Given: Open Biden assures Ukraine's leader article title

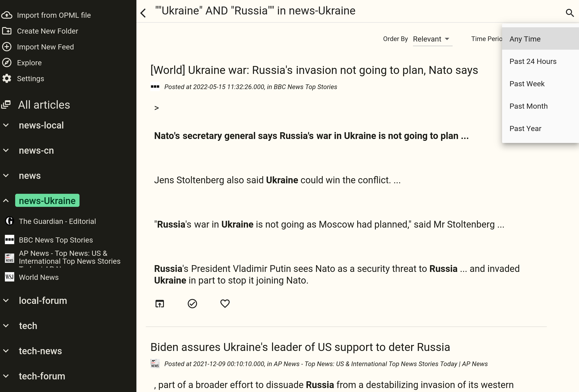Looking at the screenshot, I should coord(300,347).
